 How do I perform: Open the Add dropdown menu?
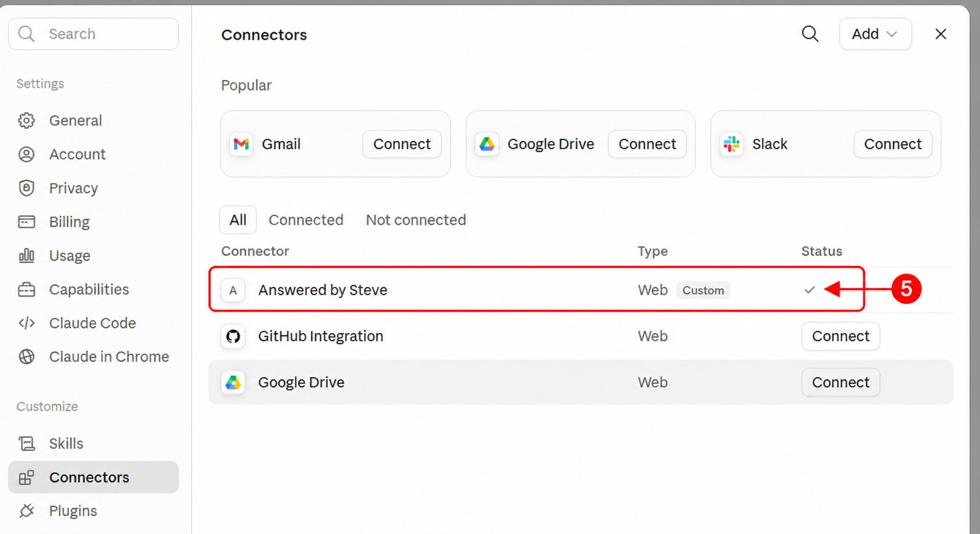pyautogui.click(x=876, y=34)
